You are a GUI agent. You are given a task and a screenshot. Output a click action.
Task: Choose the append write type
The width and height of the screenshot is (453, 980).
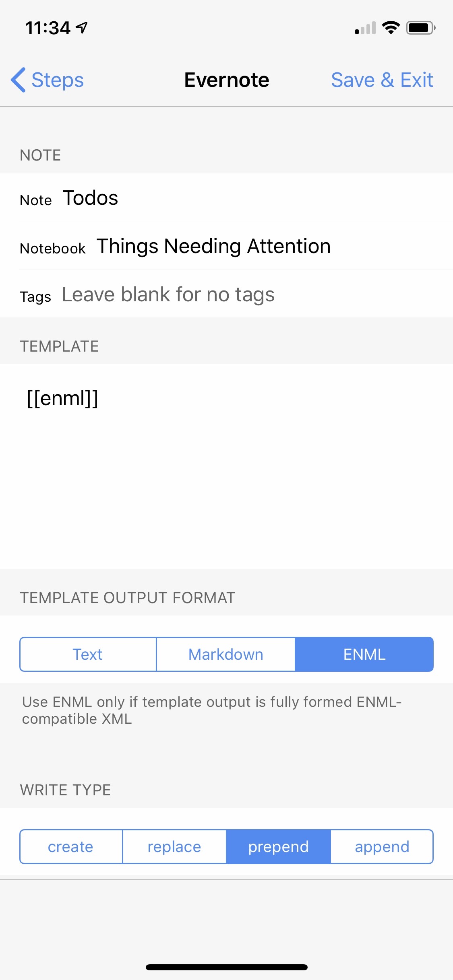(382, 846)
